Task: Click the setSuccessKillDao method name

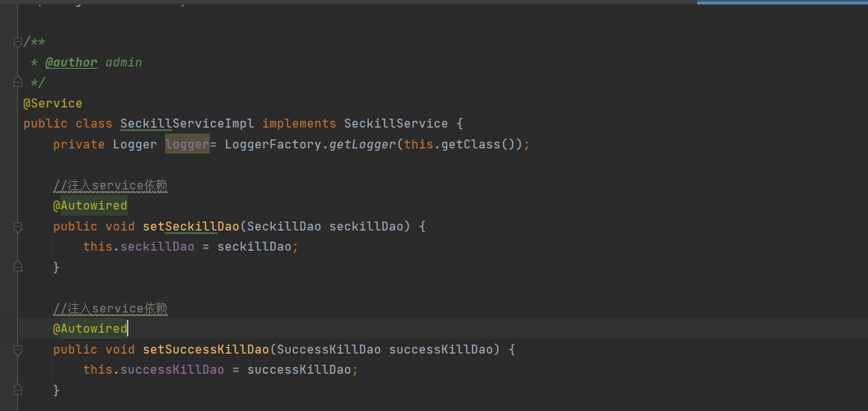Action: pyautogui.click(x=205, y=349)
